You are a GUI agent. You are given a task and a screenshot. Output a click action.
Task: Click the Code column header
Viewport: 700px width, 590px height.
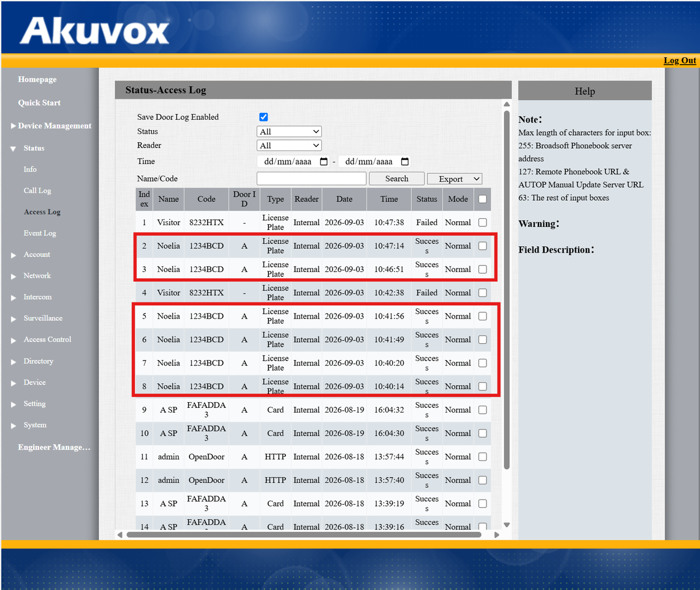[x=206, y=199]
